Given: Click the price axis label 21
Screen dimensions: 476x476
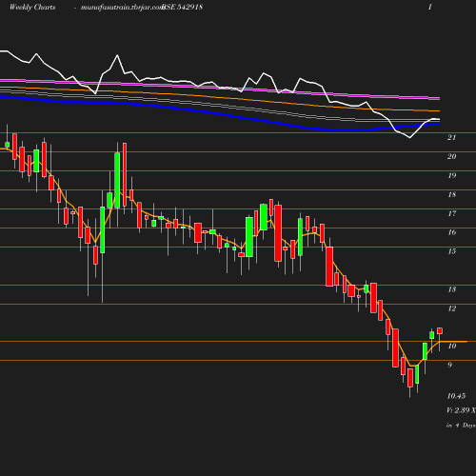Looking at the screenshot, I should tap(451, 137).
